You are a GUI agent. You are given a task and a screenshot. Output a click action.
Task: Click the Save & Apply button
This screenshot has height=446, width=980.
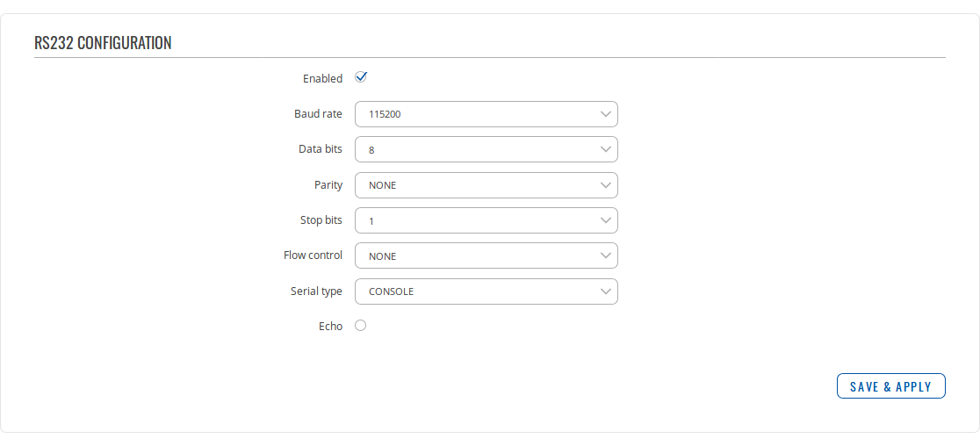tap(890, 386)
